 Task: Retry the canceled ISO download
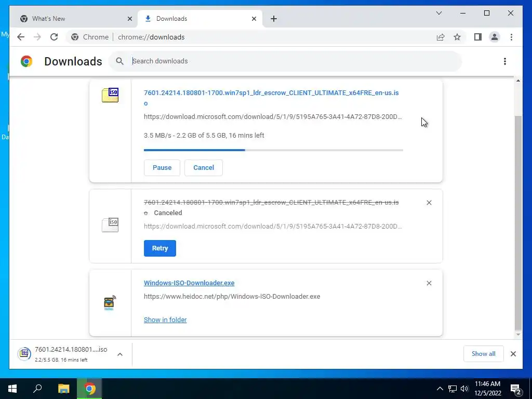[x=160, y=248]
